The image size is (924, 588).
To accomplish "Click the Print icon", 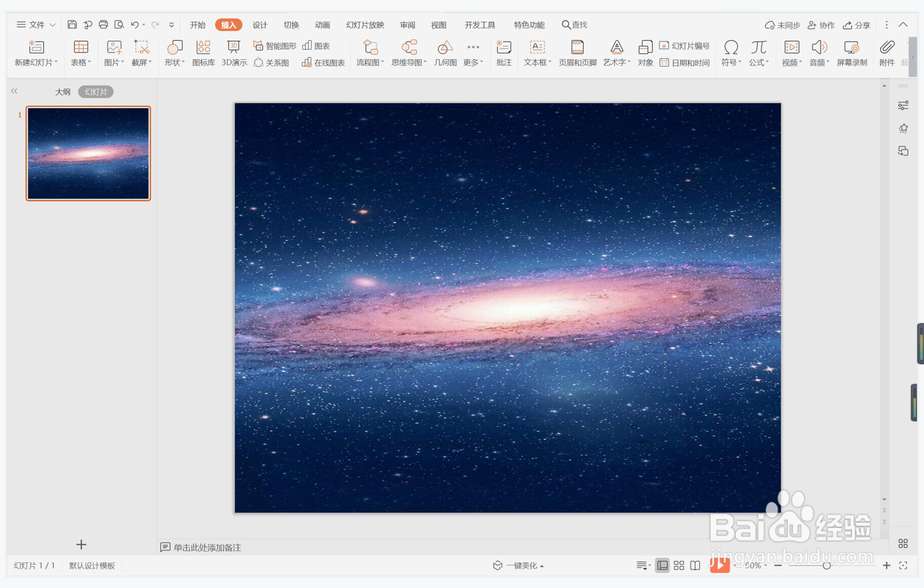I will tap(103, 25).
